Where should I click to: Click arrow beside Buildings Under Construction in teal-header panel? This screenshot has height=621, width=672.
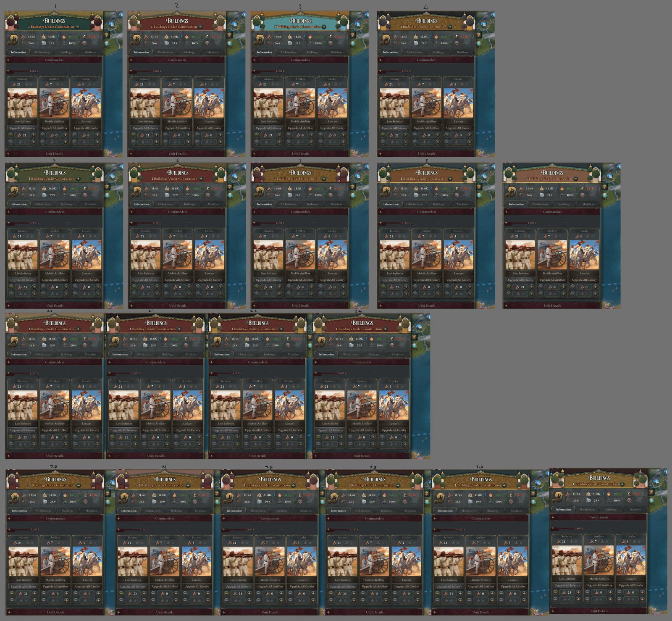(324, 27)
